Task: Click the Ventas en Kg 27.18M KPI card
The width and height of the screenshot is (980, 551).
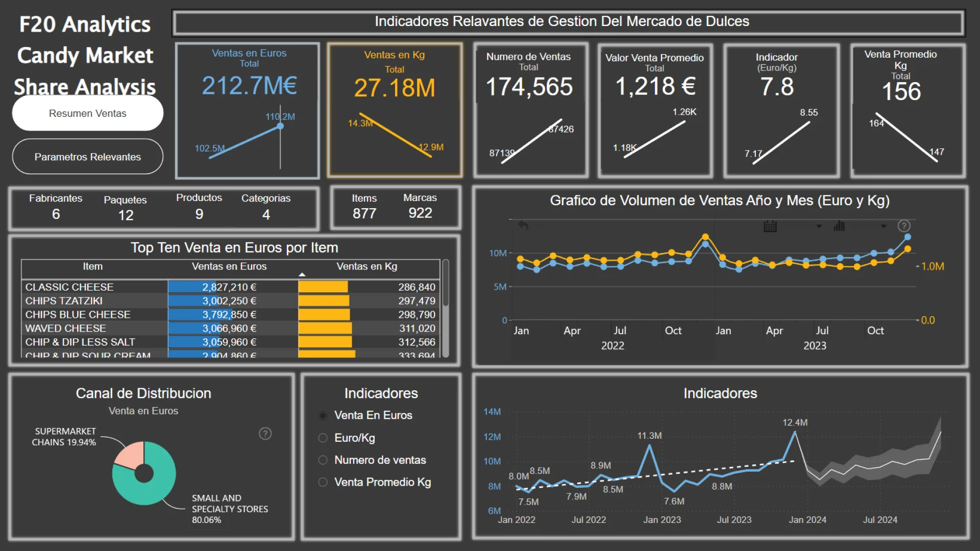Action: [x=395, y=110]
